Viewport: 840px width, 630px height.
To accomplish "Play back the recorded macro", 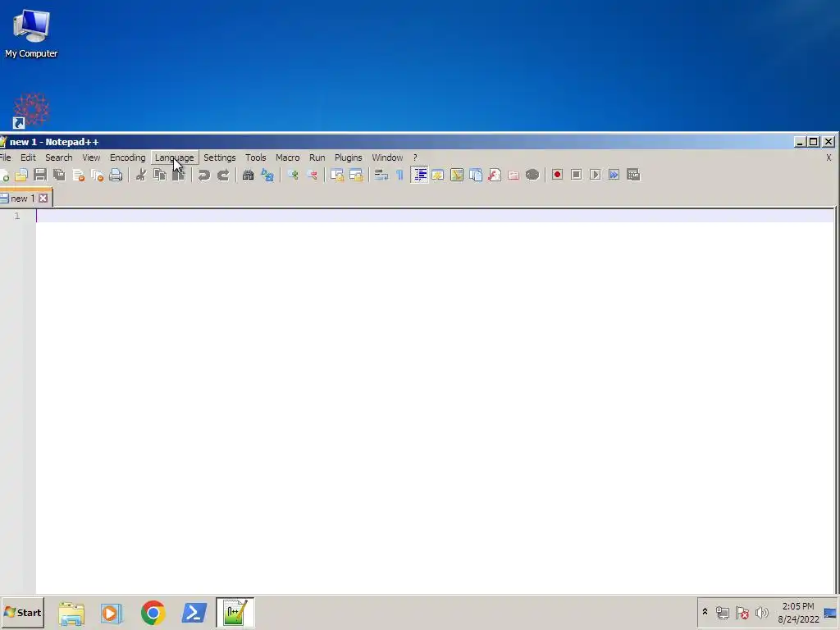I will (x=596, y=176).
